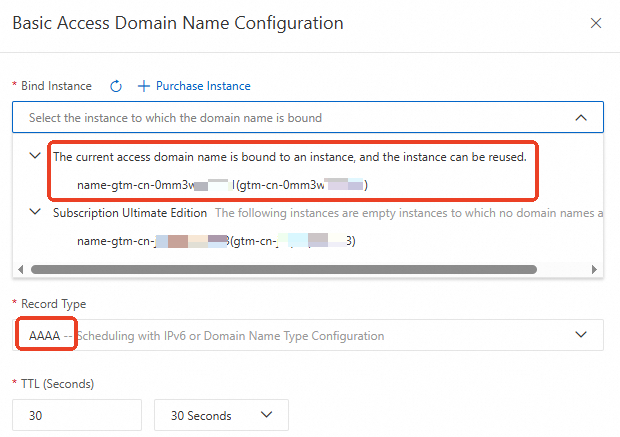Click the horizontal scrollbar thumb in the instance list
Viewport: 620px width, 437px height.
284,270
